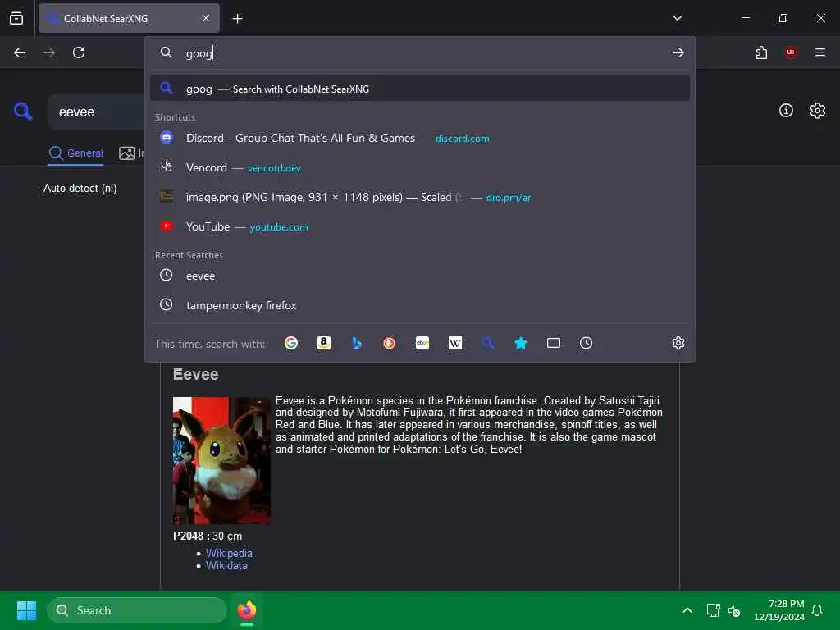Image resolution: width=840 pixels, height=630 pixels.
Task: Open a new tab
Action: (237, 19)
